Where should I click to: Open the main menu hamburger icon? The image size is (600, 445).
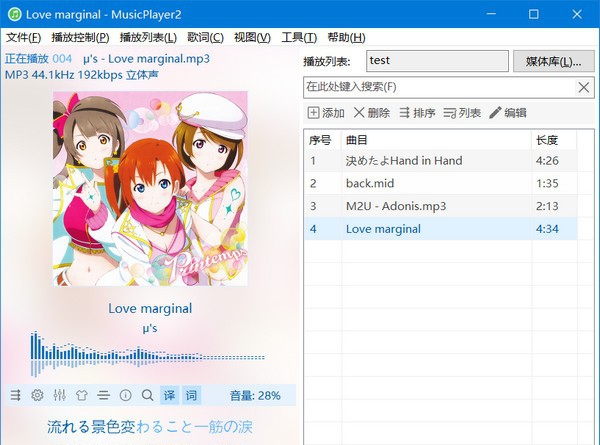(x=103, y=395)
